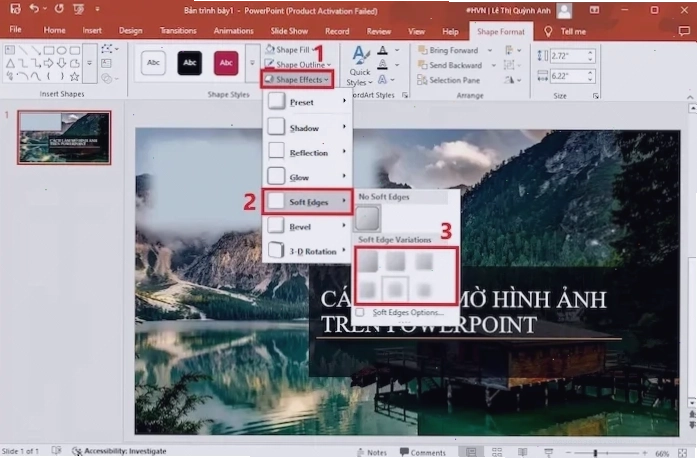Select the rectangle shape in gallery
Screen dimensions: 697x458
[x=49, y=50]
